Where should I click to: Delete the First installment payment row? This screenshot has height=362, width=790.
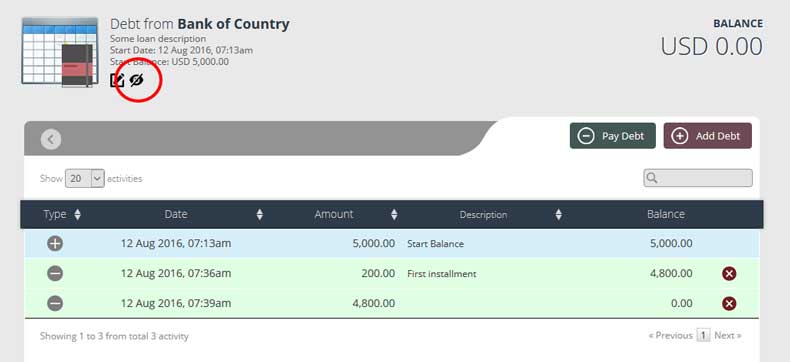729,273
